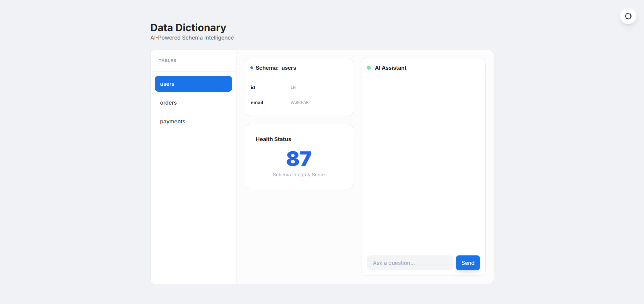
Task: Click the AI-Powered Schema Intelligence subtitle
Action: (x=192, y=38)
